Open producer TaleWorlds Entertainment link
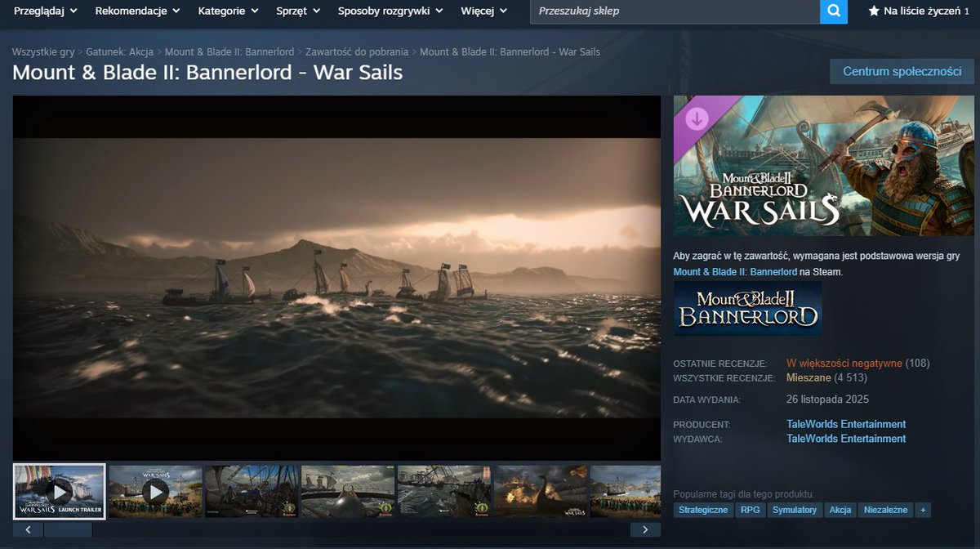 click(846, 424)
